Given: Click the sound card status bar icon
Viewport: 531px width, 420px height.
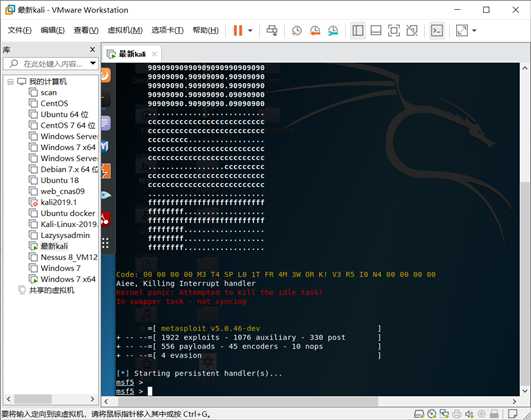Looking at the screenshot, I should coord(469,414).
